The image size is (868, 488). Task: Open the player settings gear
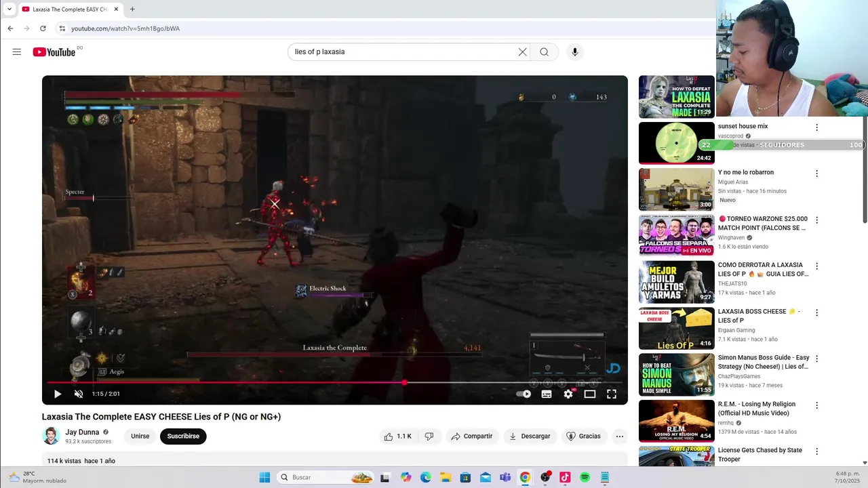tap(568, 394)
